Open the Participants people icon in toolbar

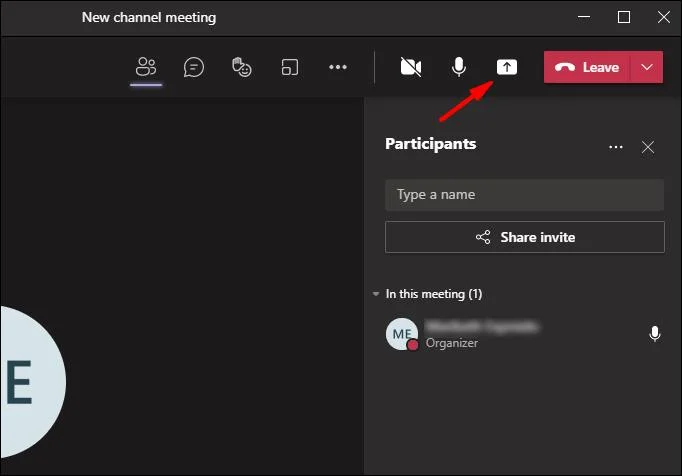tap(146, 67)
